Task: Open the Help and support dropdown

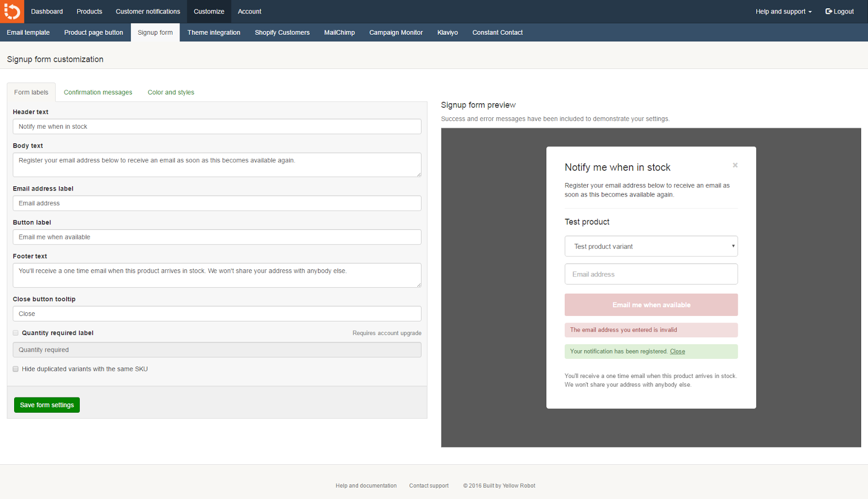Action: click(783, 11)
